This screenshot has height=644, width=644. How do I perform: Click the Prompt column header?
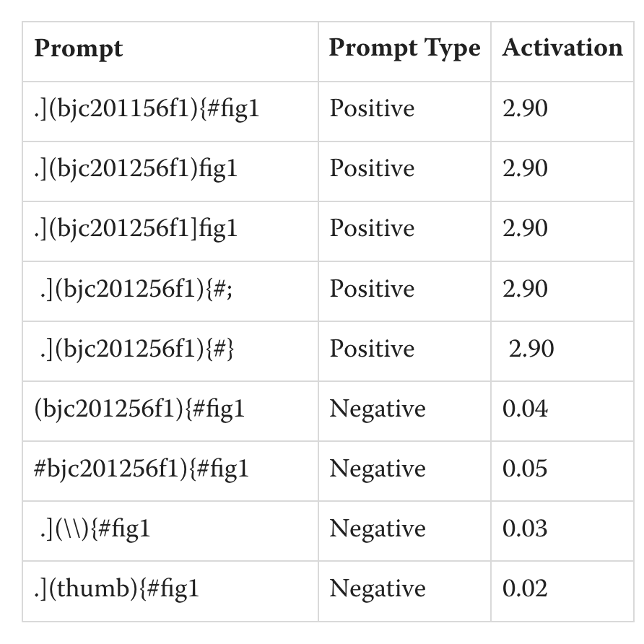coord(79,48)
